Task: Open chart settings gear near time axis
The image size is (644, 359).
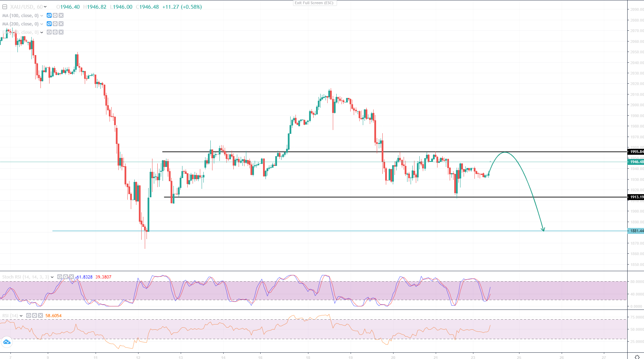Action: click(637, 357)
